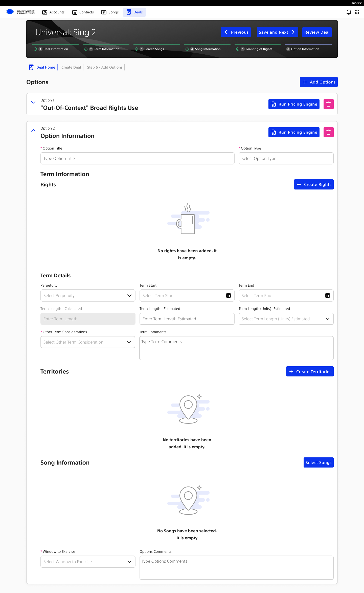Open Other Term Considerations dropdown
This screenshot has width=364, height=593.
pyautogui.click(x=88, y=342)
